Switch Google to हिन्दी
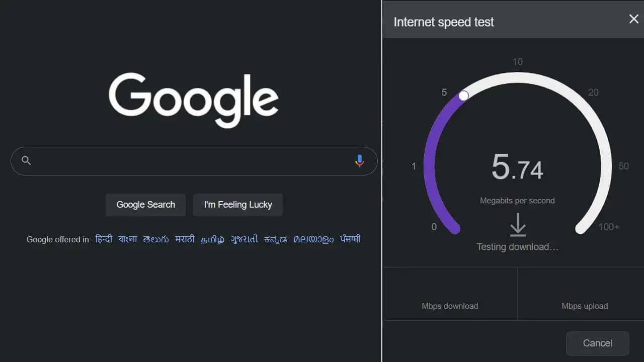This screenshot has height=362, width=644. pyautogui.click(x=104, y=239)
